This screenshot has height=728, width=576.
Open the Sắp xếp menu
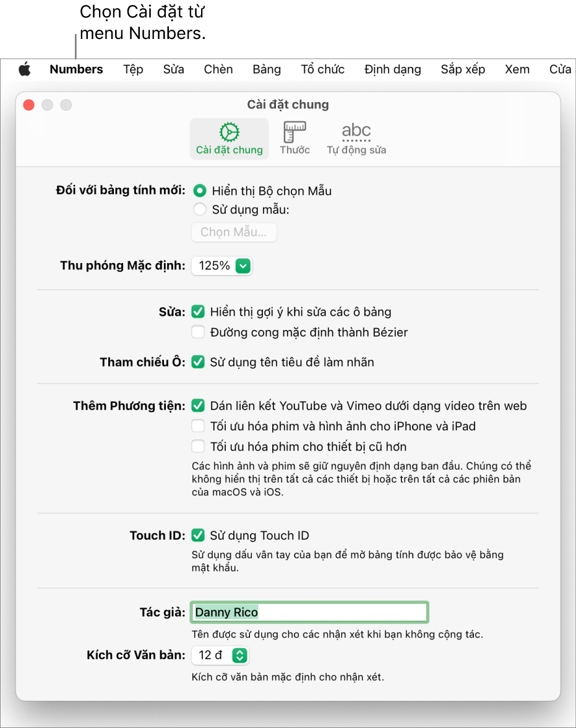[463, 69]
